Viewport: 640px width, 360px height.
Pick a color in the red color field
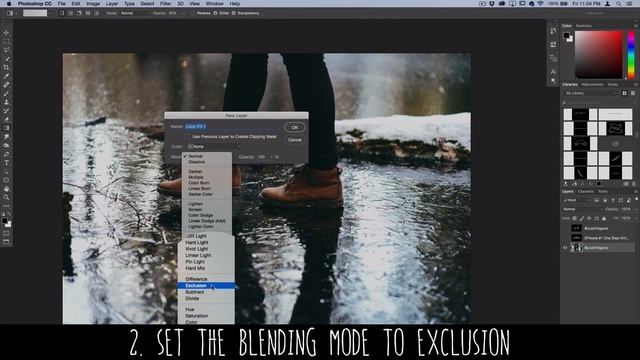(x=599, y=55)
